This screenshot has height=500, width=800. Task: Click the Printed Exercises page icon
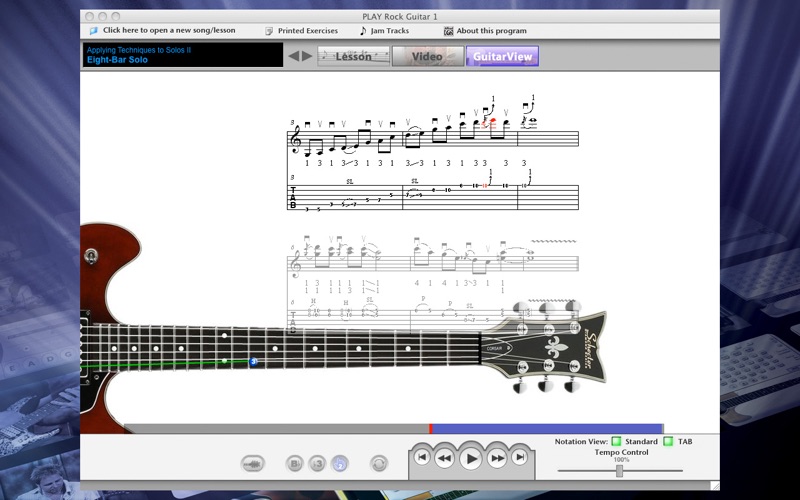point(269,31)
